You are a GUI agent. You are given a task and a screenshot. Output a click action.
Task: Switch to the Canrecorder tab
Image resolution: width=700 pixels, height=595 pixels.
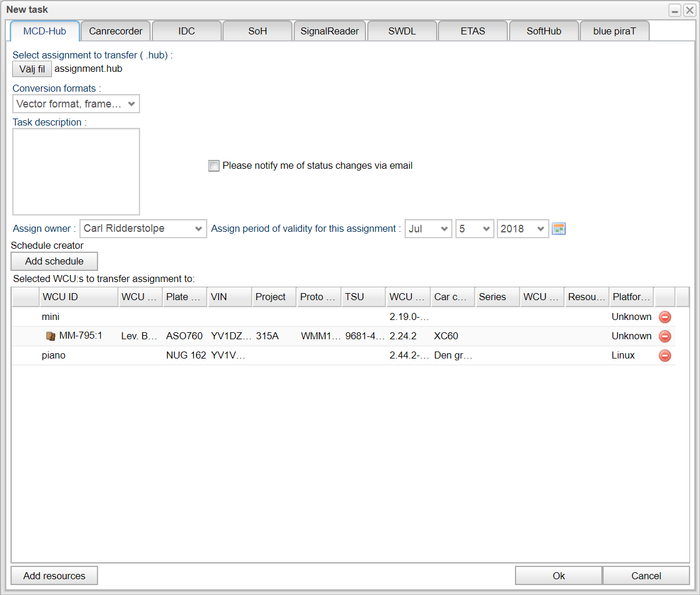[116, 32]
